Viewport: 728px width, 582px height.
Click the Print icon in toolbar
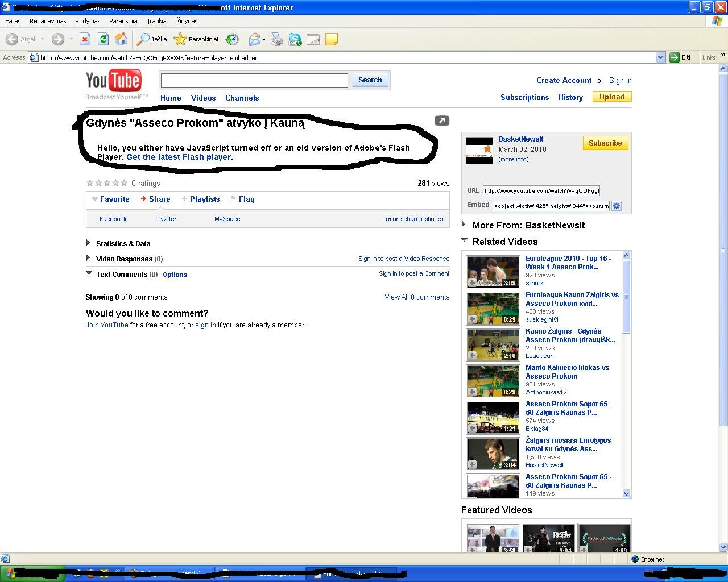click(277, 39)
